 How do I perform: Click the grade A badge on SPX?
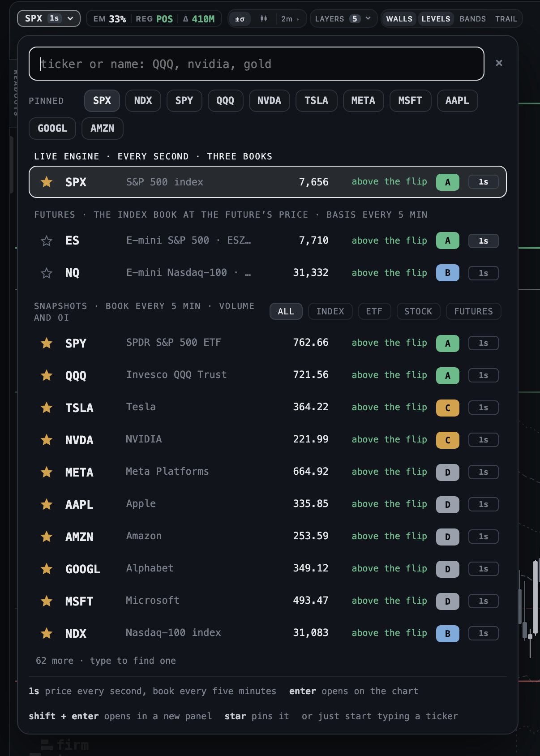(448, 182)
